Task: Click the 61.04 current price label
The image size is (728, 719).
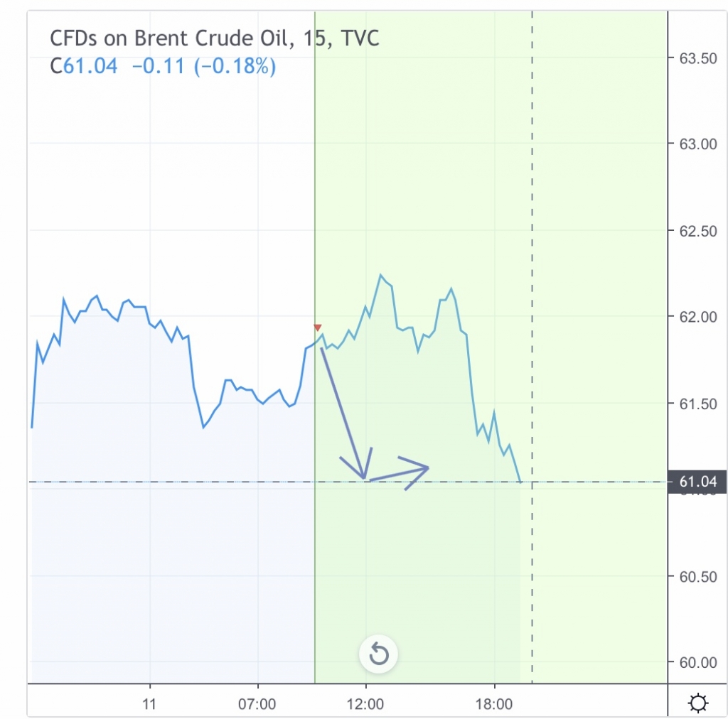Action: click(x=697, y=482)
